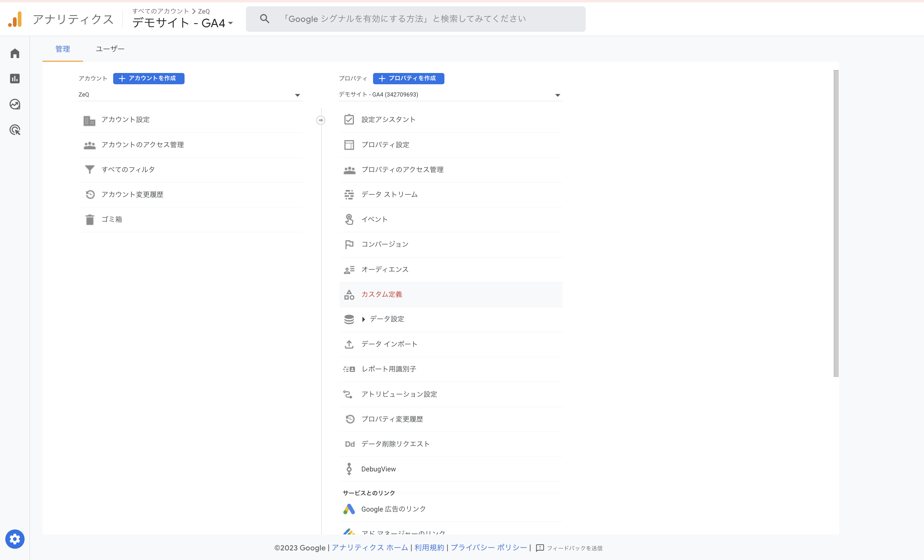This screenshot has width=924, height=560.
Task: Open the デモサイト - GA4 property picker in header
Action: point(183,23)
